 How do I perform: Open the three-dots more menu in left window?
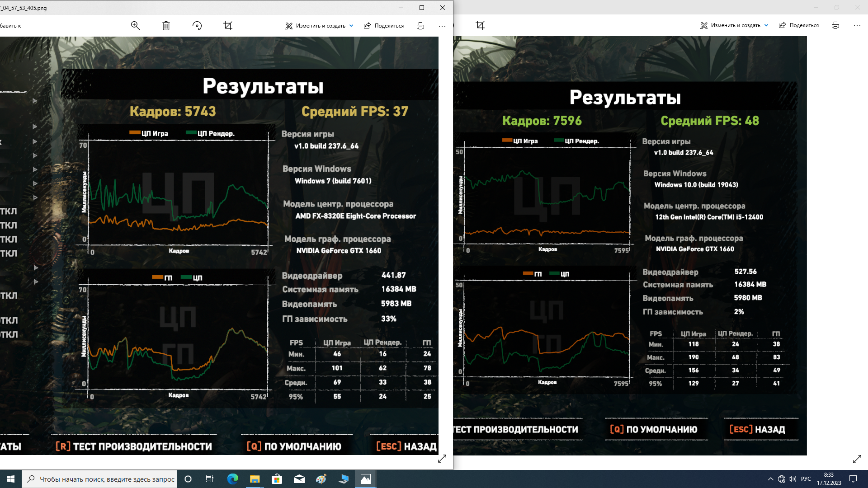click(442, 26)
